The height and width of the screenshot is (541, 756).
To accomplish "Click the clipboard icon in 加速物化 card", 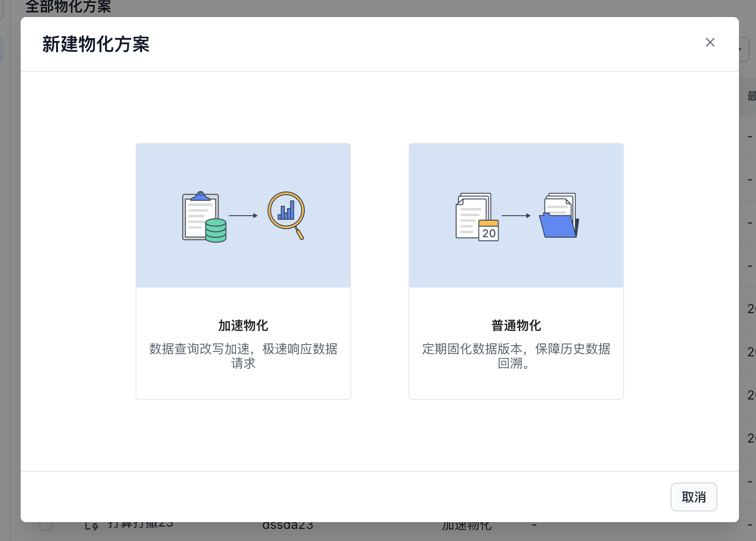I will click(x=198, y=214).
